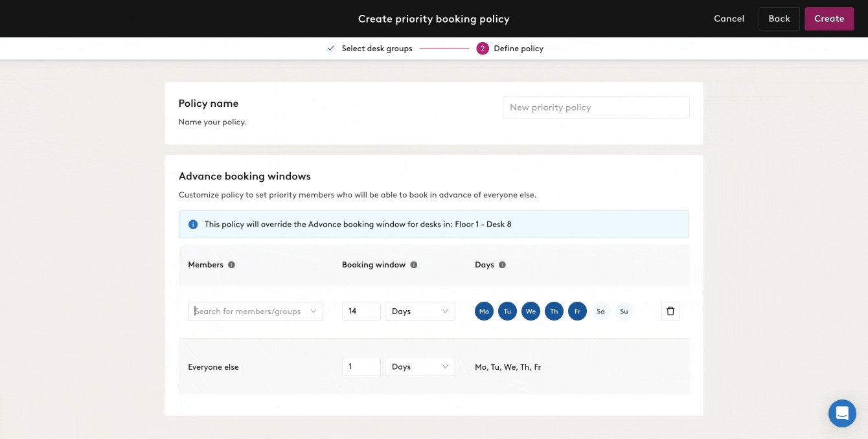Click the info icon in the override notice

pos(193,225)
